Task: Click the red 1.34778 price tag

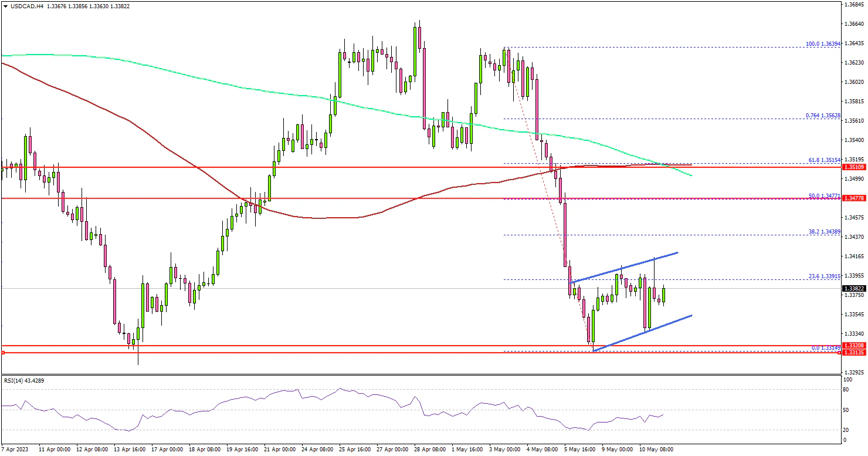Action: (x=853, y=198)
